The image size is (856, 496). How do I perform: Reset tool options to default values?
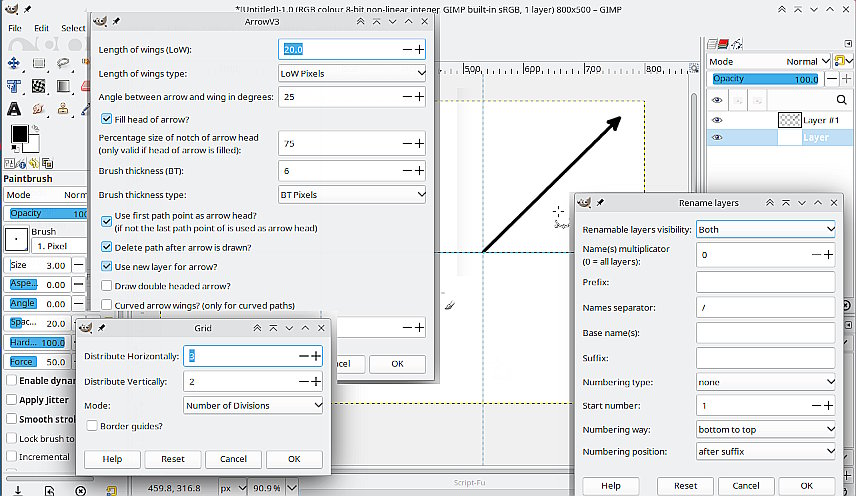coord(111,491)
